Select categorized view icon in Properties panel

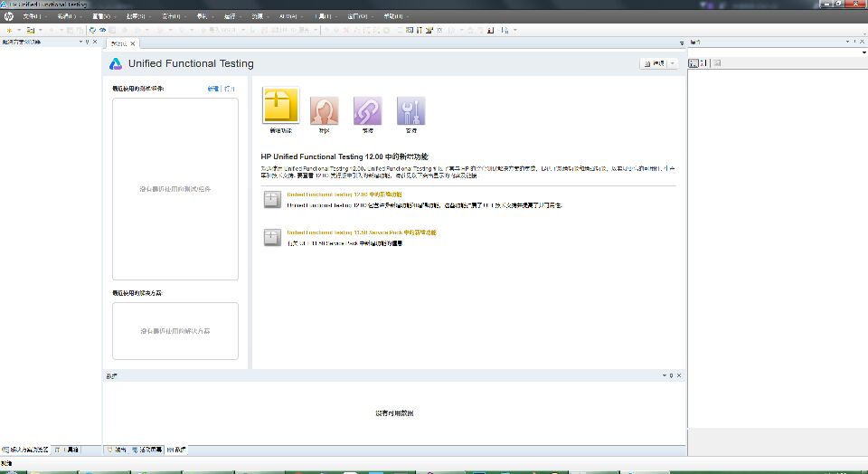(693, 63)
